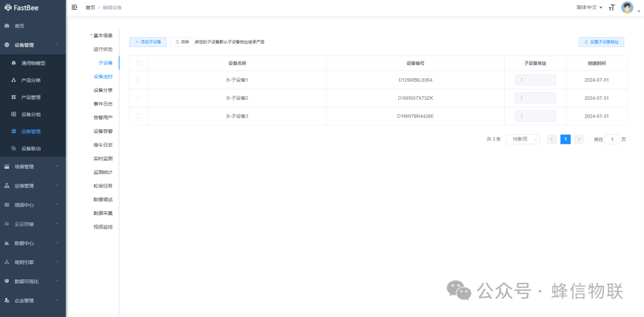The height and width of the screenshot is (317, 644).
Task: Expand the 视频中心 sidebar group chevron
Action: tap(57, 204)
